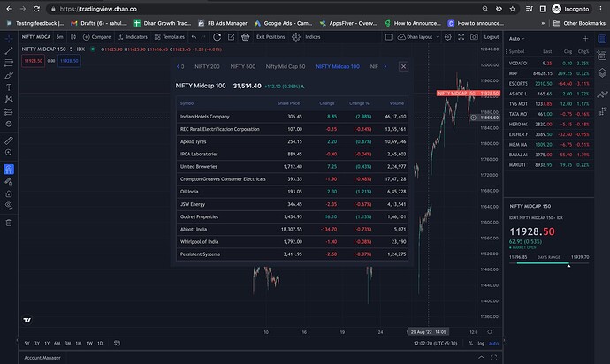Open the calendar icon in right sidebar
The width and height of the screenshot is (610, 364).
click(602, 56)
